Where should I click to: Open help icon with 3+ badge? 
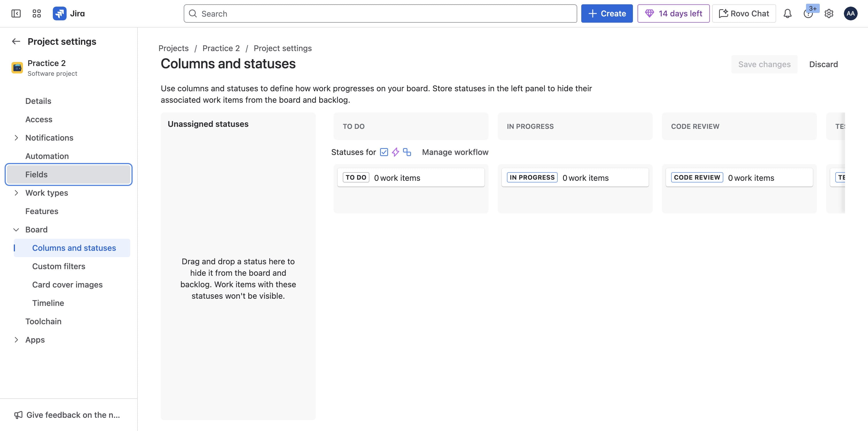point(808,13)
